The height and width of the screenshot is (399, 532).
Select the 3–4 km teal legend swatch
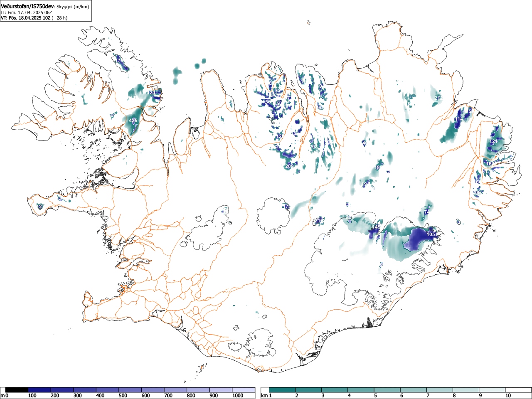coord(335,390)
